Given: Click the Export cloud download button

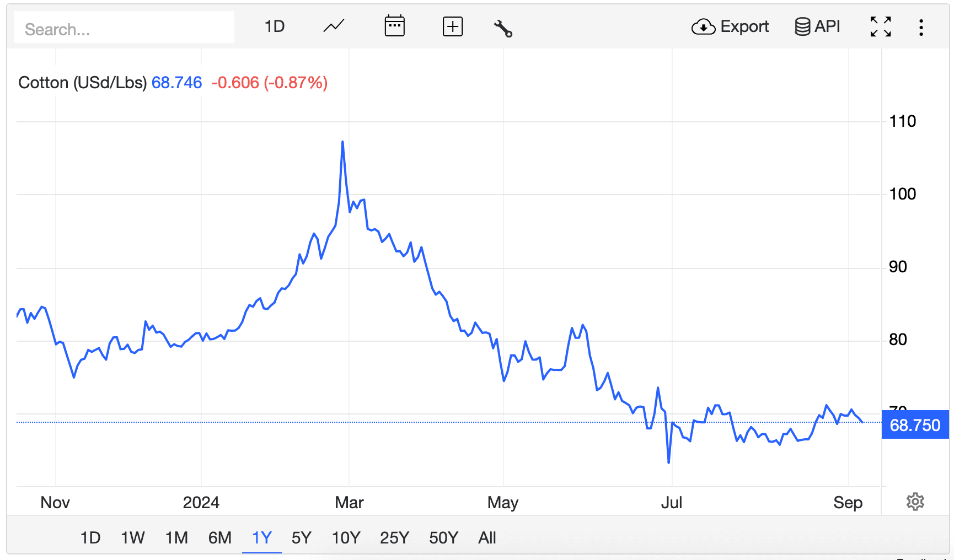Looking at the screenshot, I should click(730, 26).
